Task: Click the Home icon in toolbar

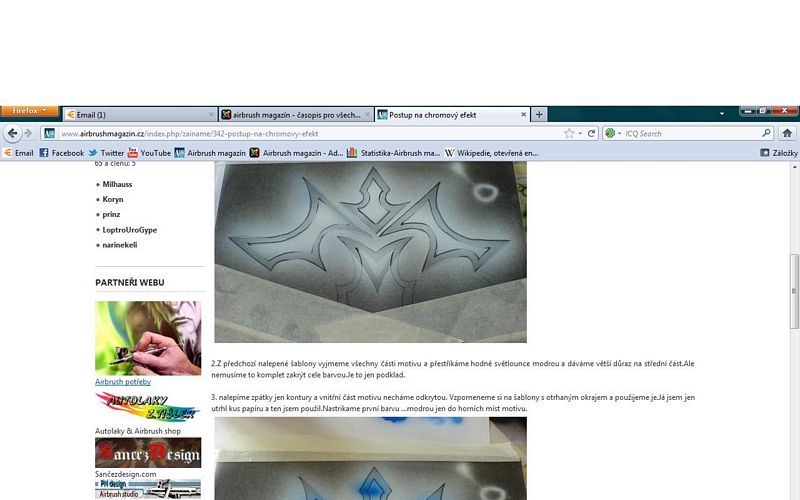Action: click(787, 133)
